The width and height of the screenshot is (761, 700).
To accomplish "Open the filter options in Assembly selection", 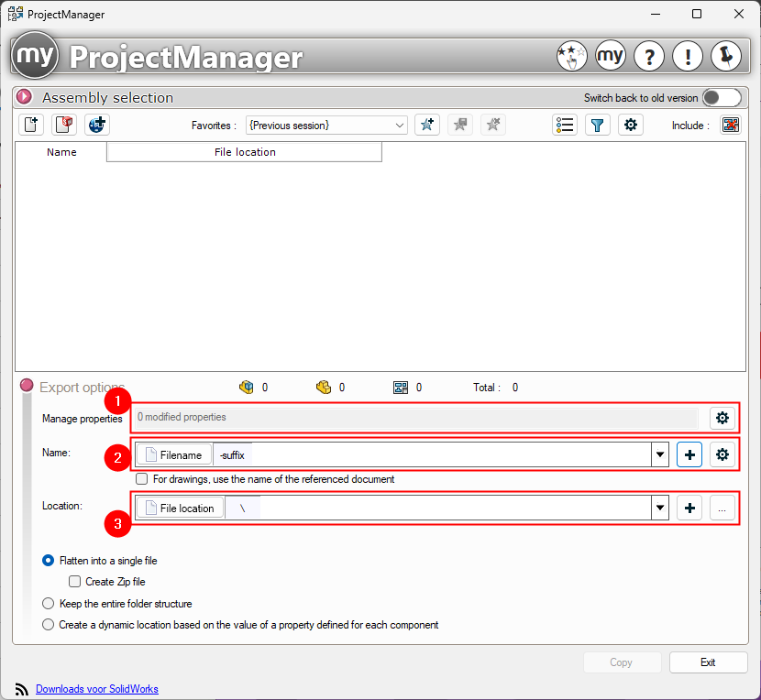I will tap(598, 125).
